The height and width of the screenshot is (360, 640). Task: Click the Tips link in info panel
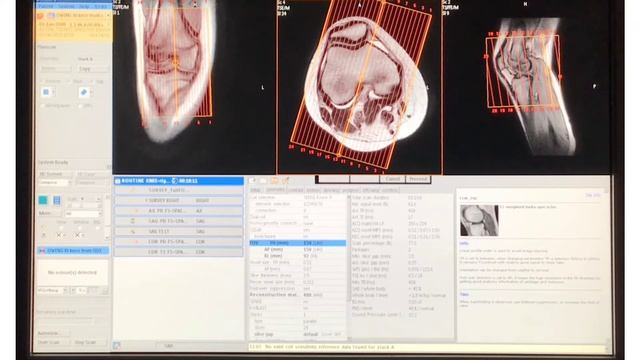click(x=464, y=294)
